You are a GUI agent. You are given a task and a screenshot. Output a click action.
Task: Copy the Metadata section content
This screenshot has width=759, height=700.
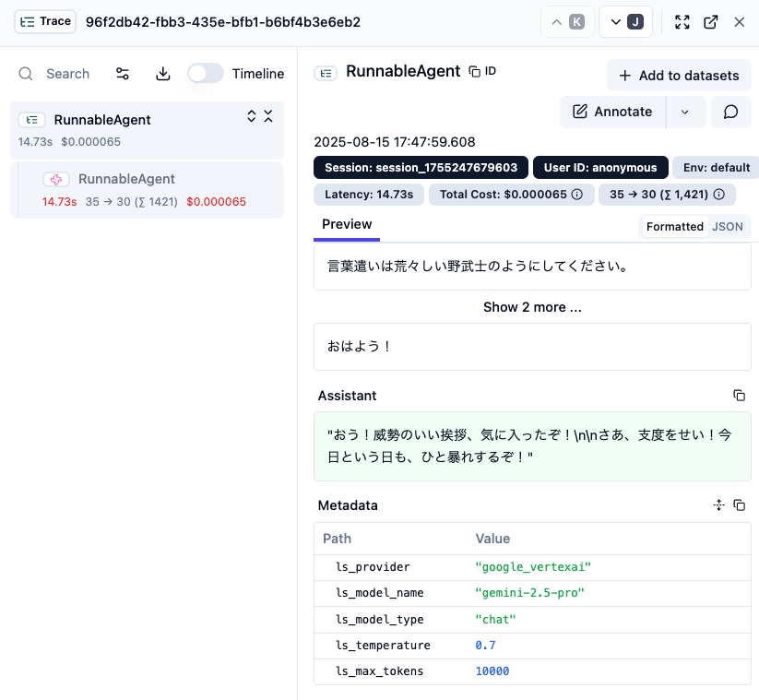(x=739, y=505)
